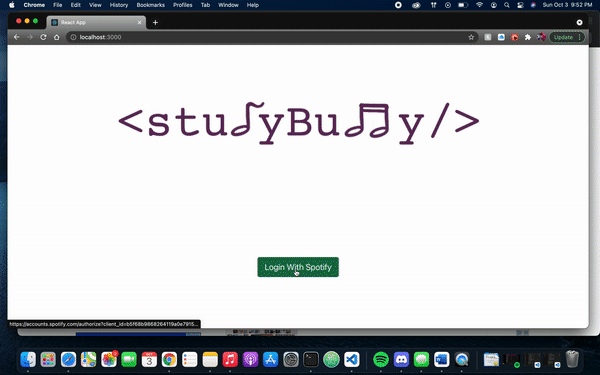Open the Profiles menu

click(183, 5)
